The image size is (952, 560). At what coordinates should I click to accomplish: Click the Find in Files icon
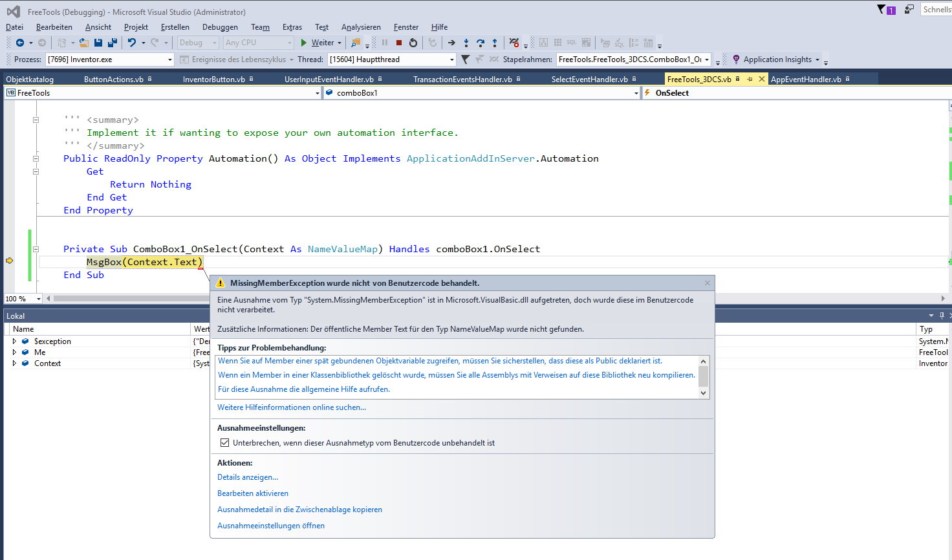coord(355,43)
